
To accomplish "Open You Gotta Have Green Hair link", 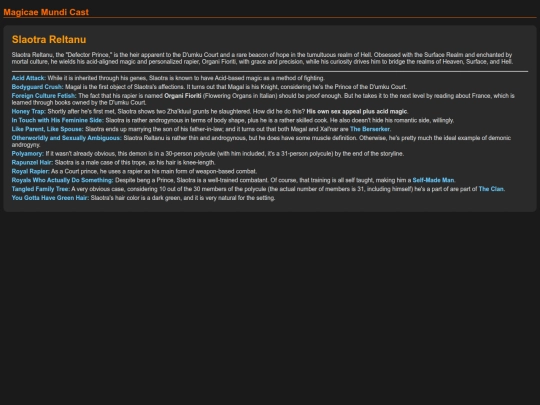I will [50, 198].
